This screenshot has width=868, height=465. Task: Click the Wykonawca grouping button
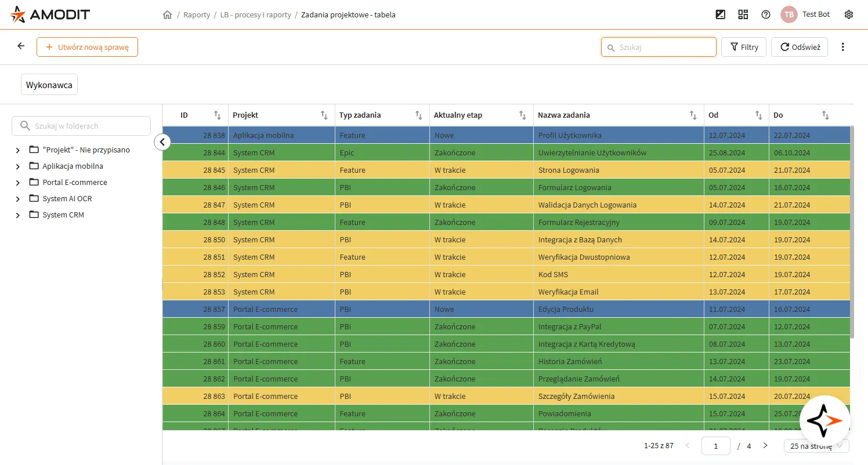click(x=49, y=85)
